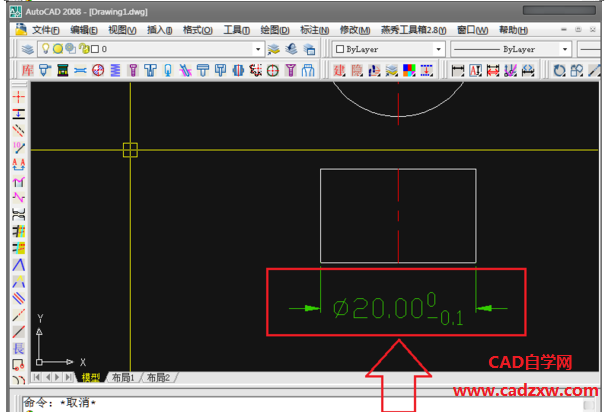607x414 pixels.
Task: Click ByLayer color swatch box
Action: [x=340, y=49]
